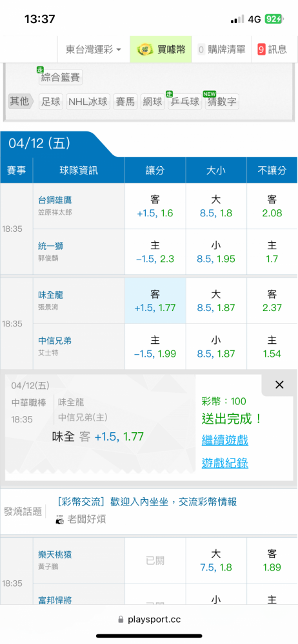This screenshot has width=298, height=644.
Task: Pick 大 7.5, 1.8 for 樂天桃猿 game
Action: point(216,561)
